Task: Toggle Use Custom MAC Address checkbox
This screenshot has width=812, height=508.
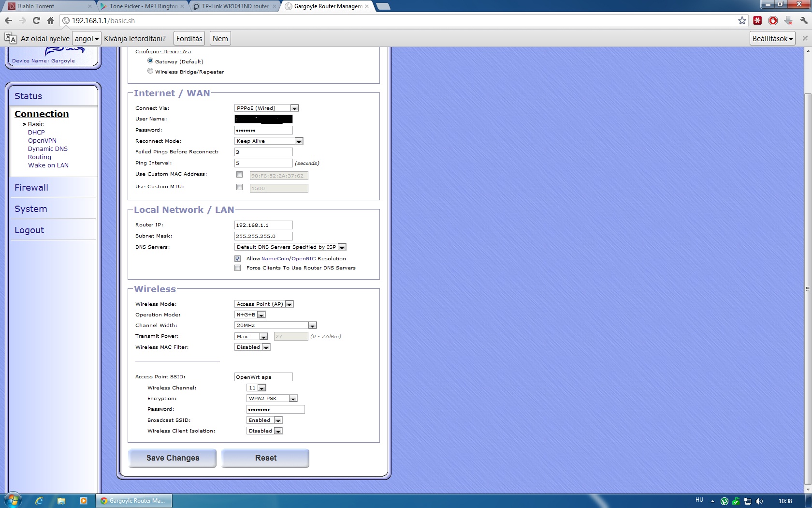Action: point(239,174)
